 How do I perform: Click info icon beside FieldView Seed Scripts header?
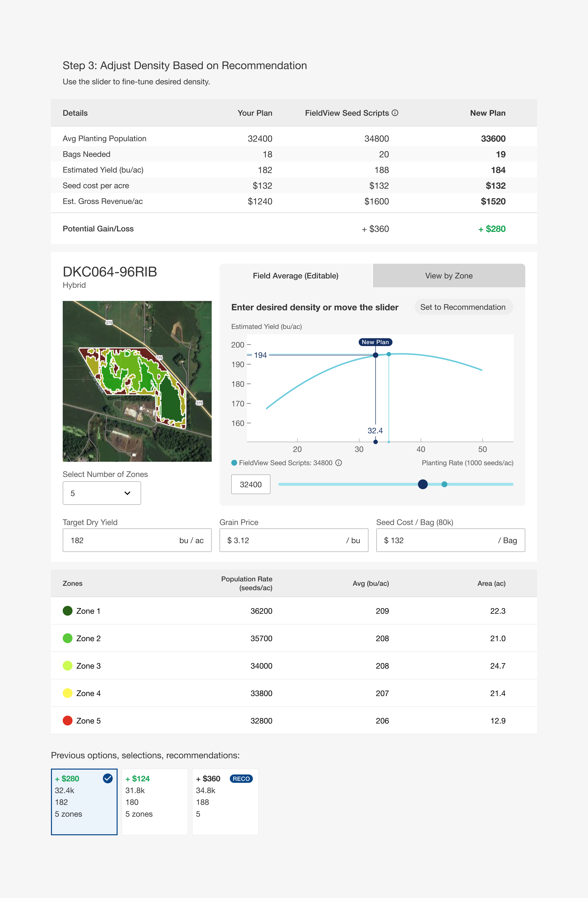[x=395, y=113]
